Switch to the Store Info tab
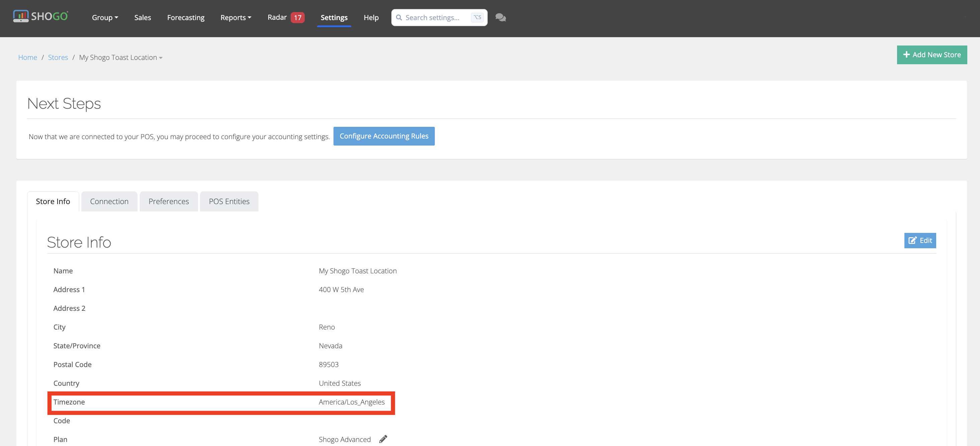980x446 pixels. 53,201
